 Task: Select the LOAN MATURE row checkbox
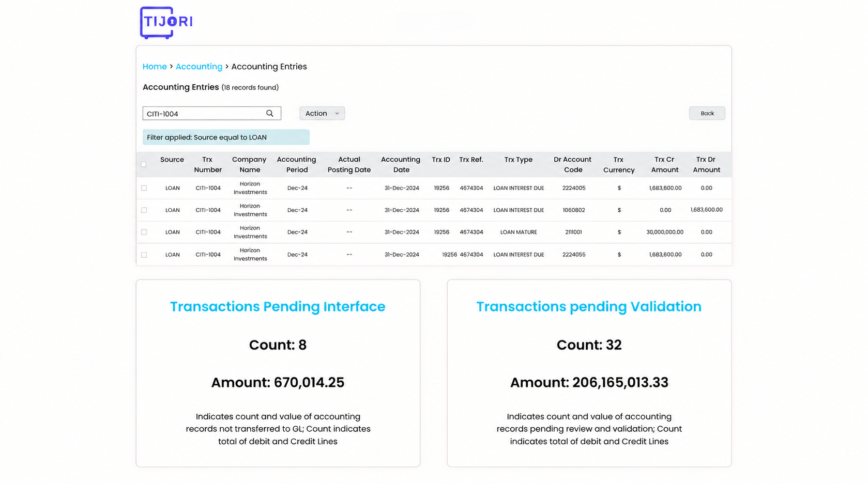tap(144, 232)
